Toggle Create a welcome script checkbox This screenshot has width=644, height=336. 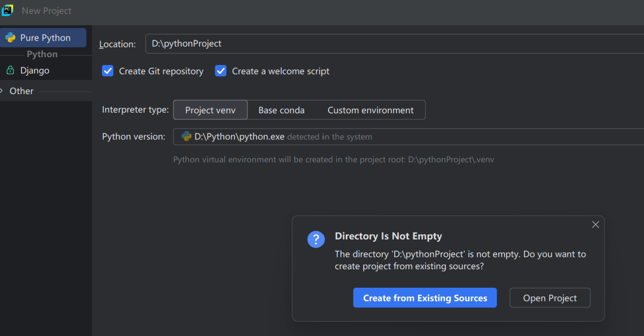click(x=221, y=71)
